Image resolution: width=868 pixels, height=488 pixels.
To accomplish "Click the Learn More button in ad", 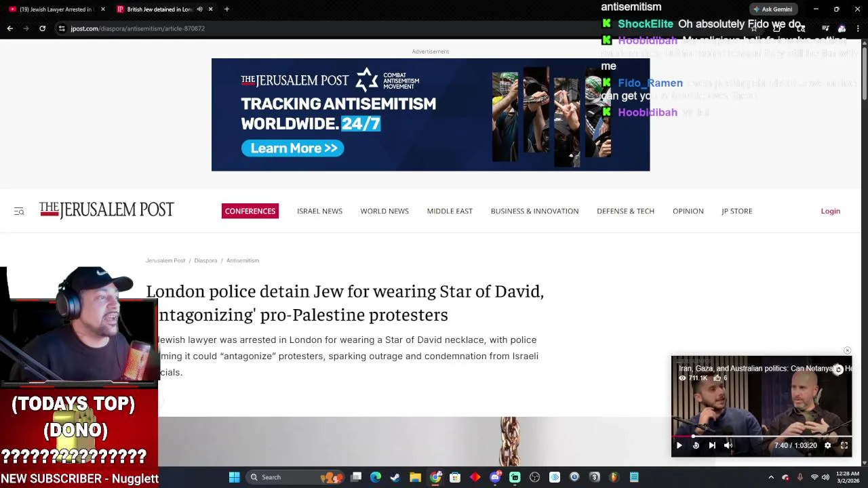I will point(292,148).
